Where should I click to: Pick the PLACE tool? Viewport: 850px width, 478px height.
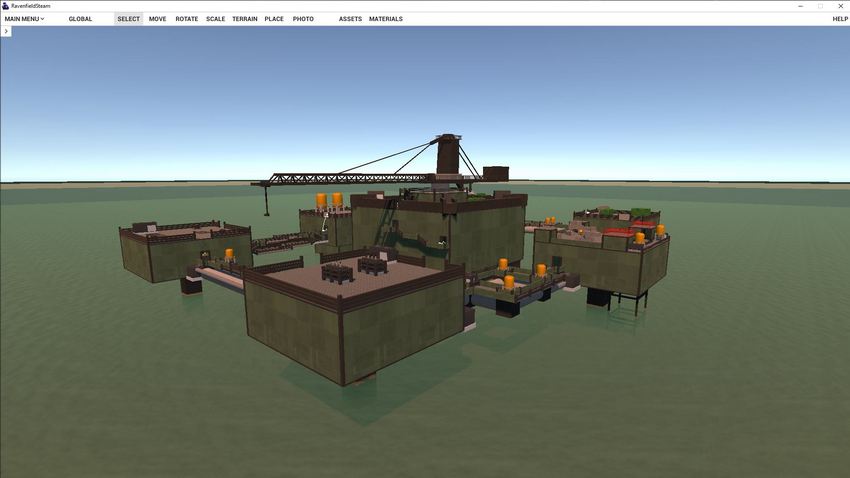[x=274, y=19]
